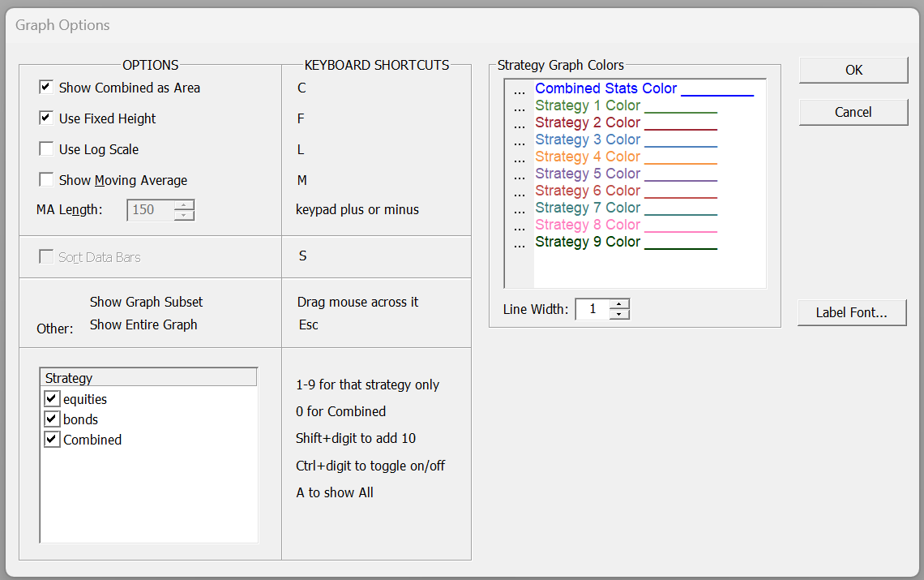Screen dimensions: 924x580
Task: Increase Line Width with the up arrow
Action: pyautogui.click(x=619, y=304)
